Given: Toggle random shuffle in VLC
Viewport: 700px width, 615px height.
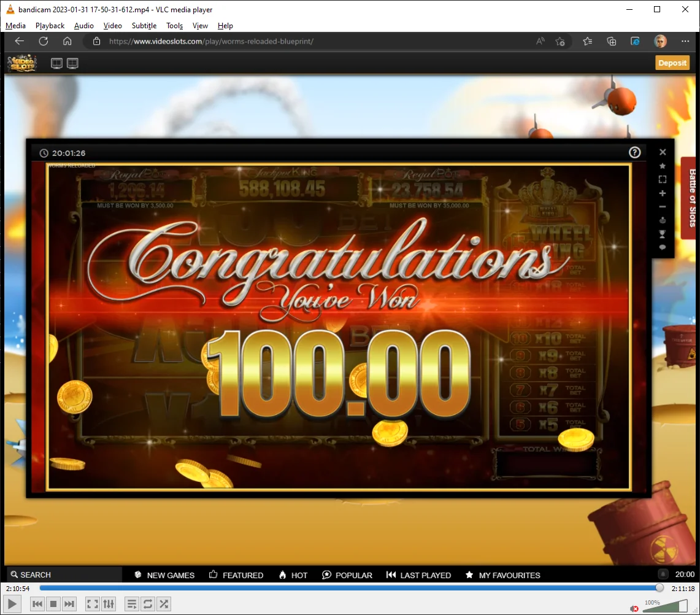Looking at the screenshot, I should click(x=164, y=605).
